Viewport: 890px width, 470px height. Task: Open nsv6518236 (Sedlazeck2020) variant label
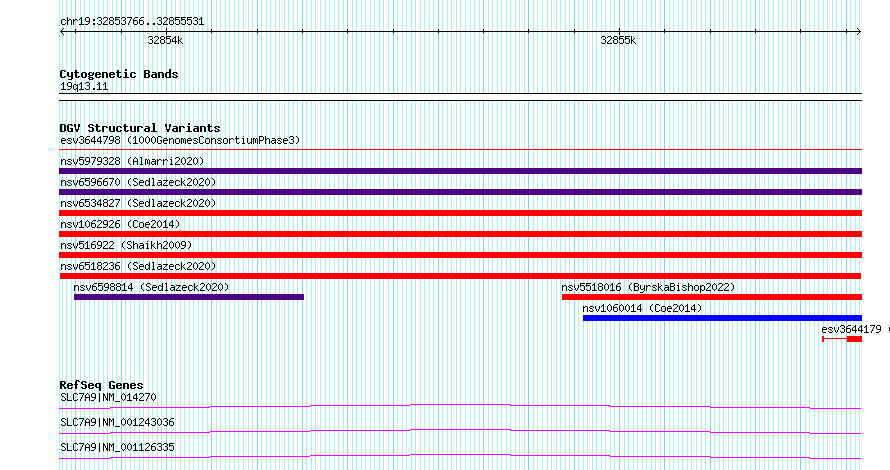(x=138, y=266)
